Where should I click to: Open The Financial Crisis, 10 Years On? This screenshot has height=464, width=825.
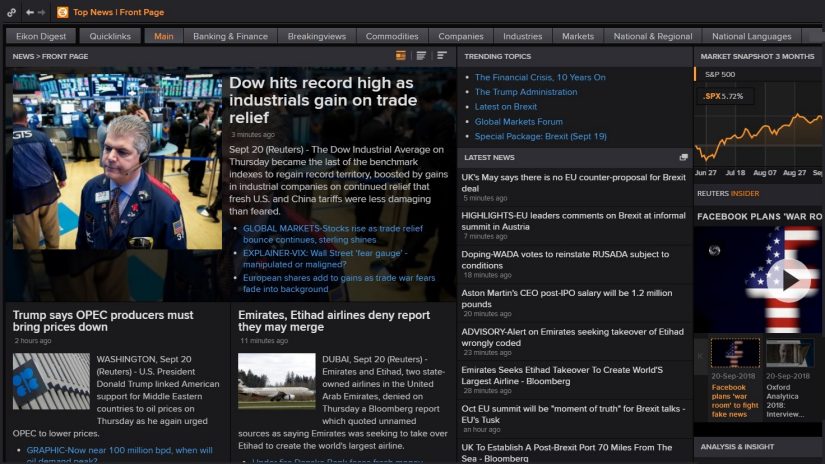coord(540,77)
